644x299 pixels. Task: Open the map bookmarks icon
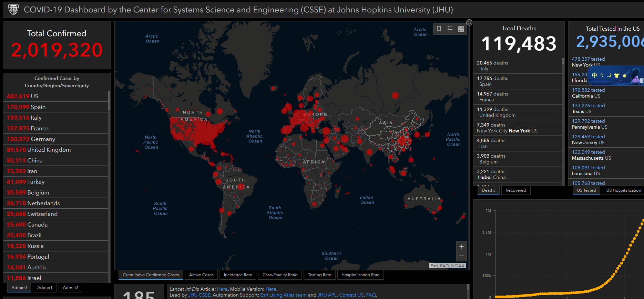click(x=439, y=29)
